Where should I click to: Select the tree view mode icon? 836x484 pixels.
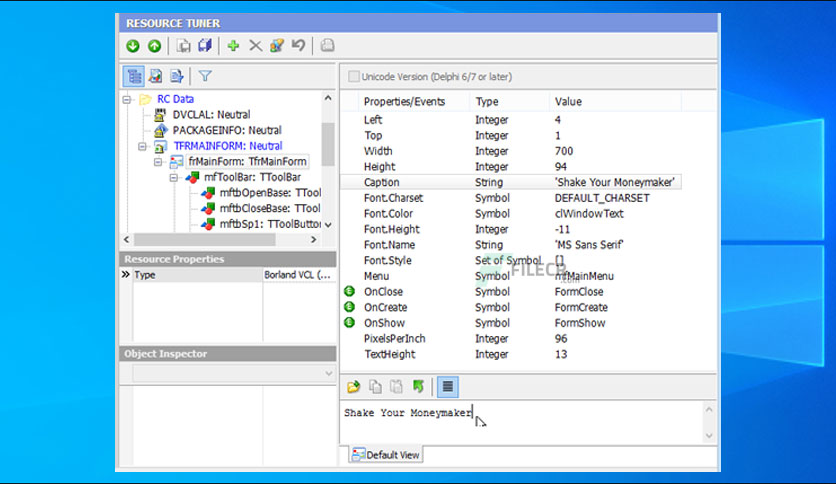point(133,76)
